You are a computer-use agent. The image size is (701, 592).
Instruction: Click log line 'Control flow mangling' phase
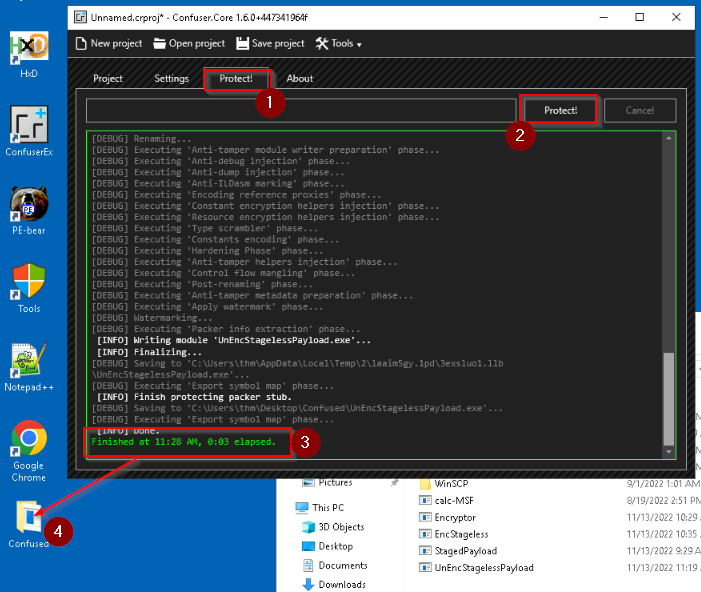coord(223,273)
